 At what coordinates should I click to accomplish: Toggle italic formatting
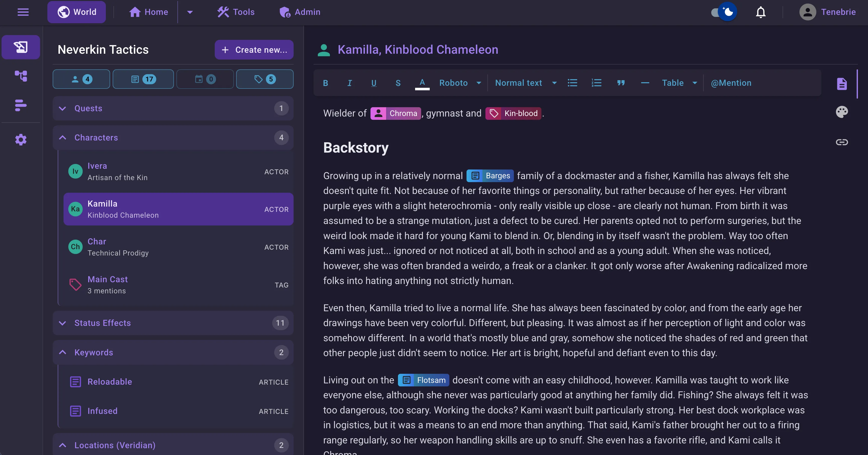pyautogui.click(x=349, y=83)
